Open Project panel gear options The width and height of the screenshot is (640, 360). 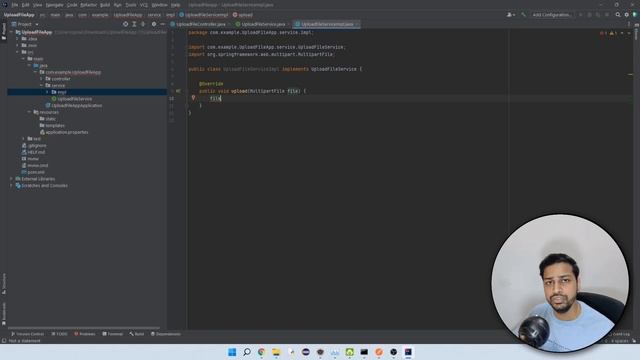point(154,24)
